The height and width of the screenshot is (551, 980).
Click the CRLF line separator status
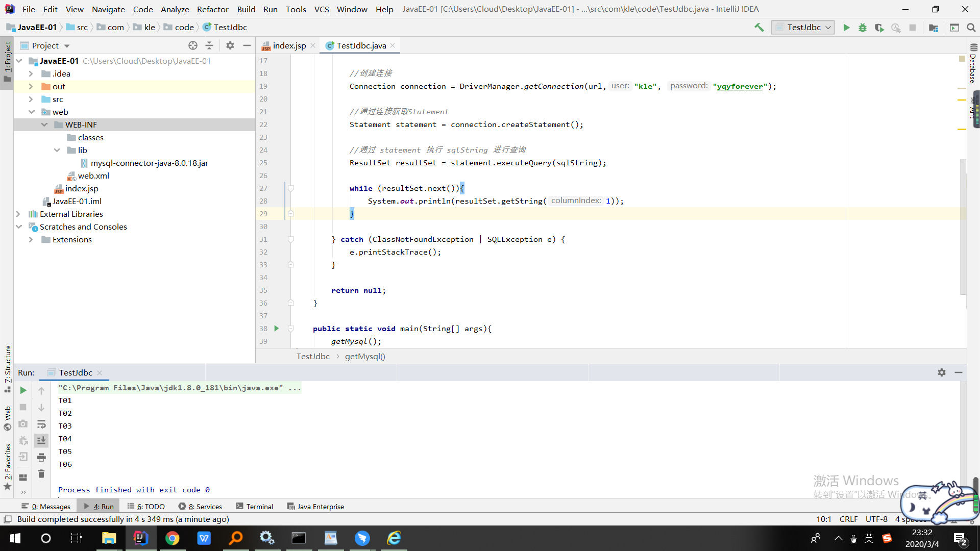(848, 519)
